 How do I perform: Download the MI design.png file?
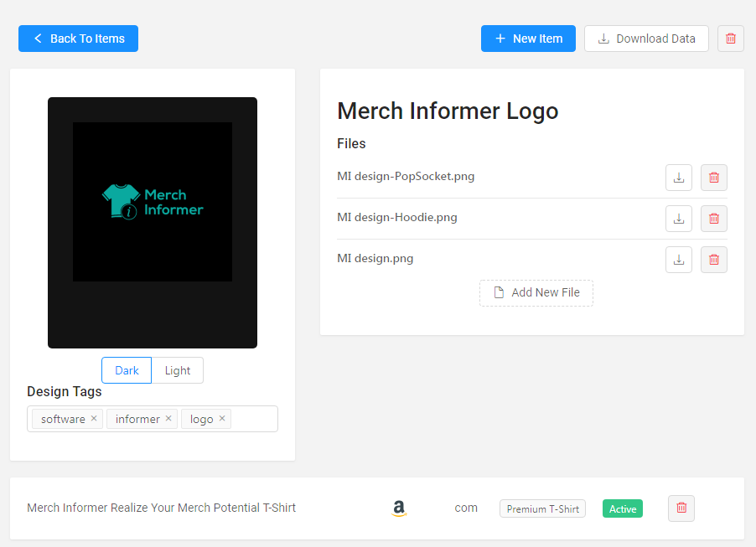(679, 260)
